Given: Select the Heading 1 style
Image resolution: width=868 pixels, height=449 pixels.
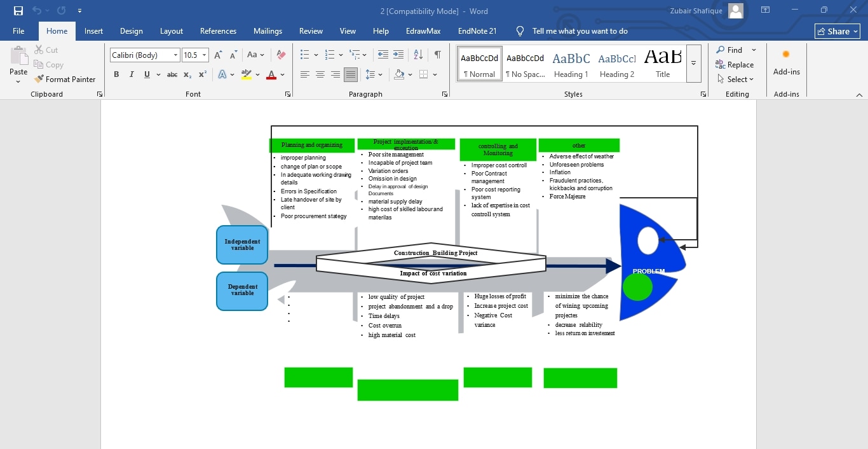Looking at the screenshot, I should [x=571, y=63].
